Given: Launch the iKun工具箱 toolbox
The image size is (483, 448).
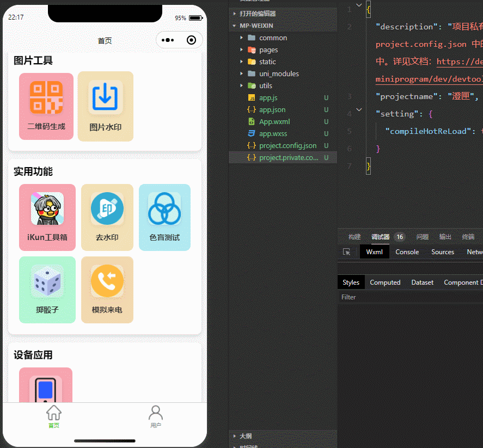Looking at the screenshot, I should tap(47, 217).
